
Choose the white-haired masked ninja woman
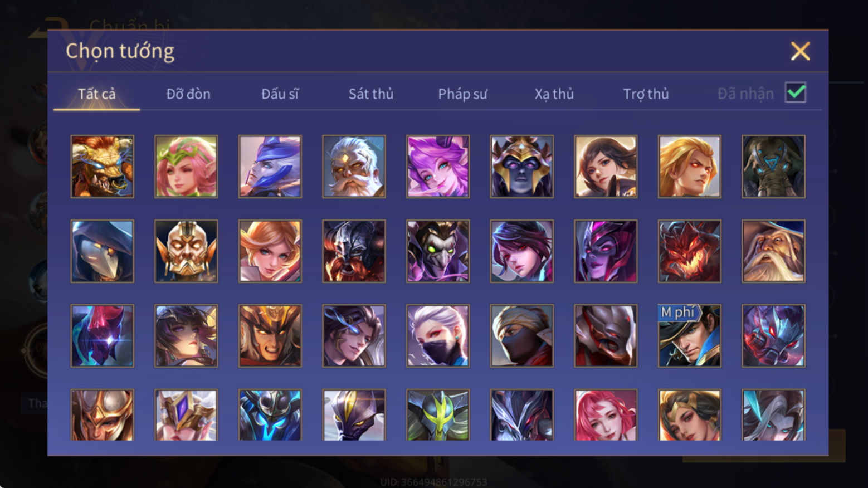438,335
